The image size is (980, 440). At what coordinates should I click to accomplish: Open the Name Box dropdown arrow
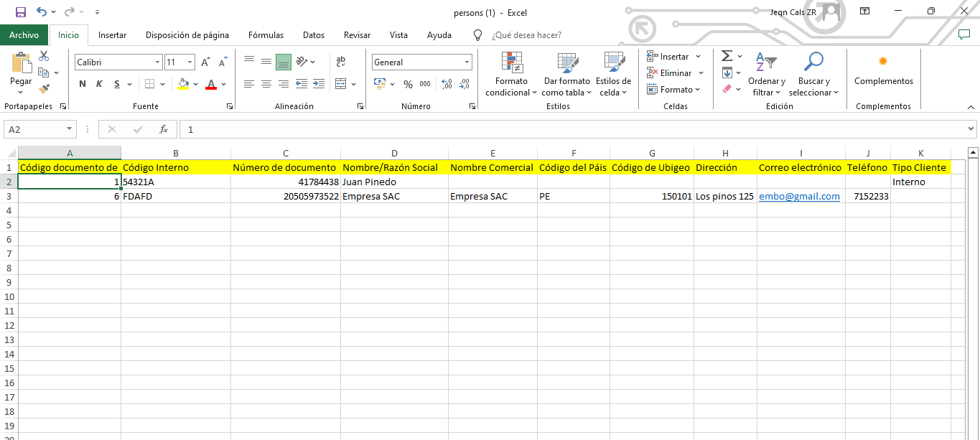point(70,129)
